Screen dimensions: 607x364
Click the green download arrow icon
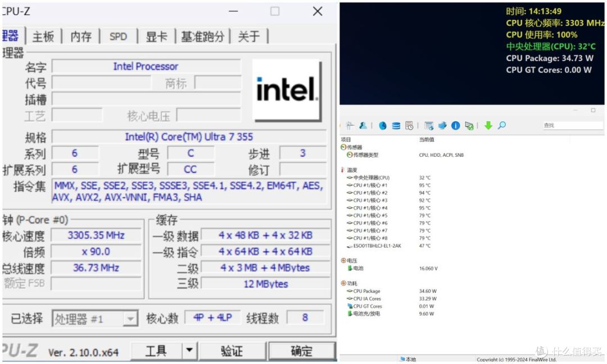488,125
